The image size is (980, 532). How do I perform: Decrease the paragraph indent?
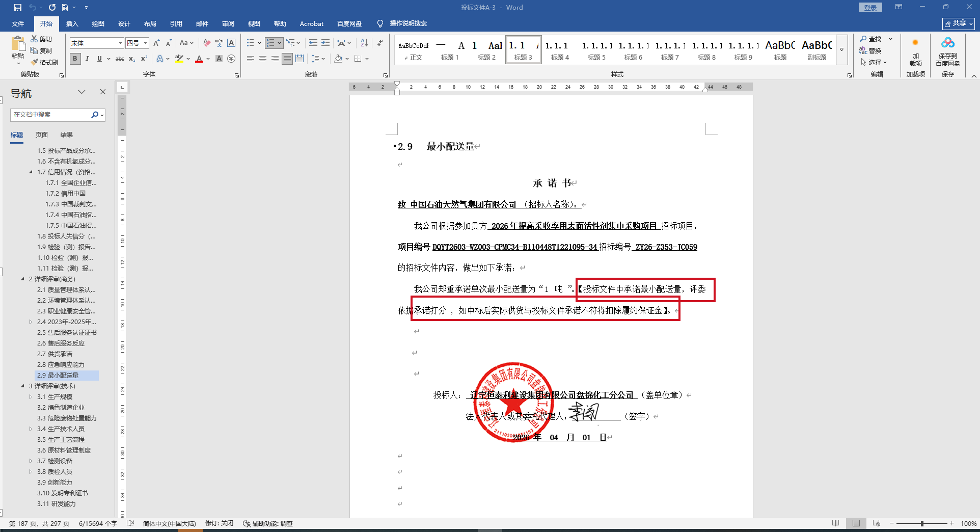[313, 43]
